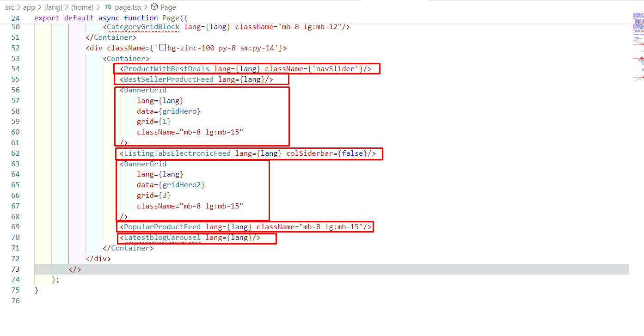Click line number 53
The height and width of the screenshot is (336, 644).
click(15, 58)
